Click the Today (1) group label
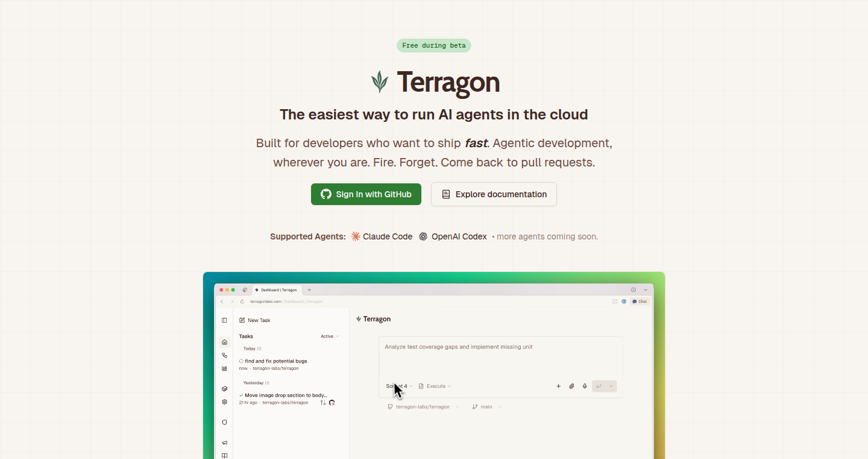Viewport: 868px width, 459px height. [252, 349]
